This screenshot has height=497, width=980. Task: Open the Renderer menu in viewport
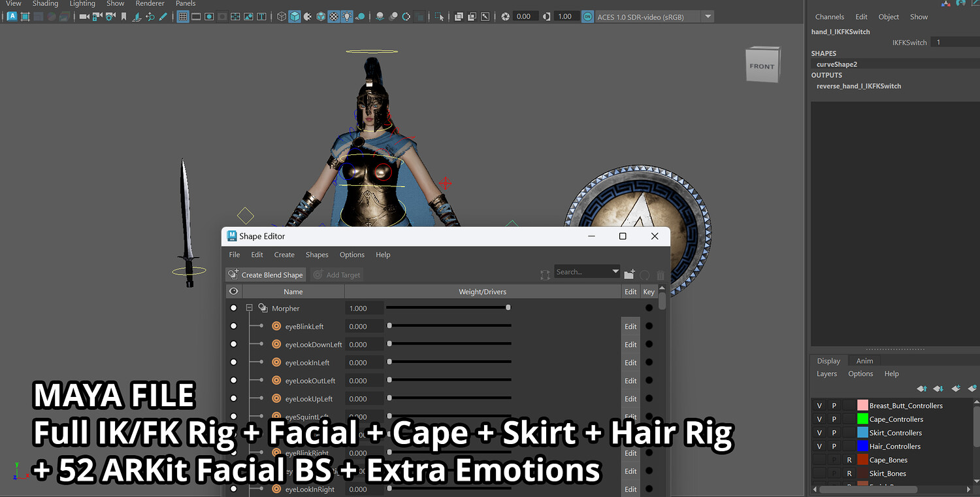pos(150,4)
